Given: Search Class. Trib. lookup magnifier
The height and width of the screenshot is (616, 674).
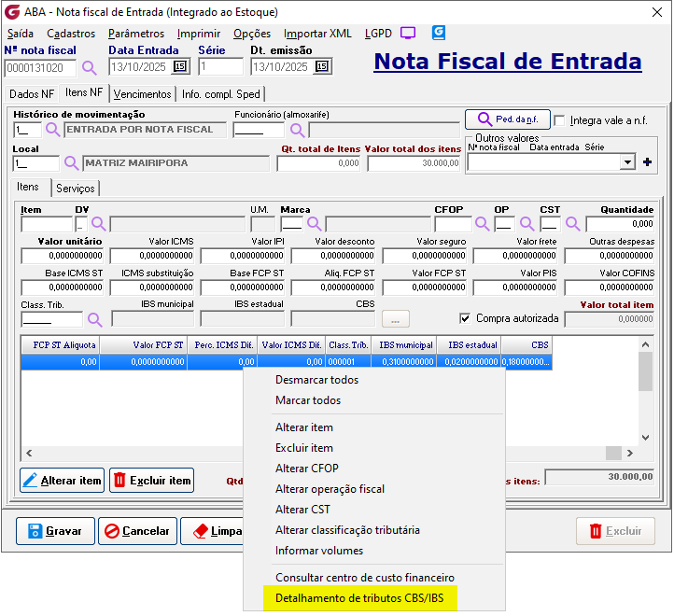Looking at the screenshot, I should point(94,319).
